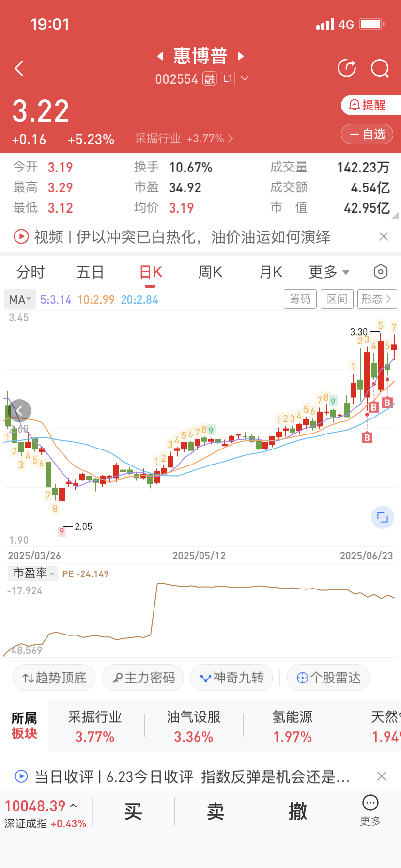Tap the 买 buy button
The image size is (401, 868).
coord(133,811)
